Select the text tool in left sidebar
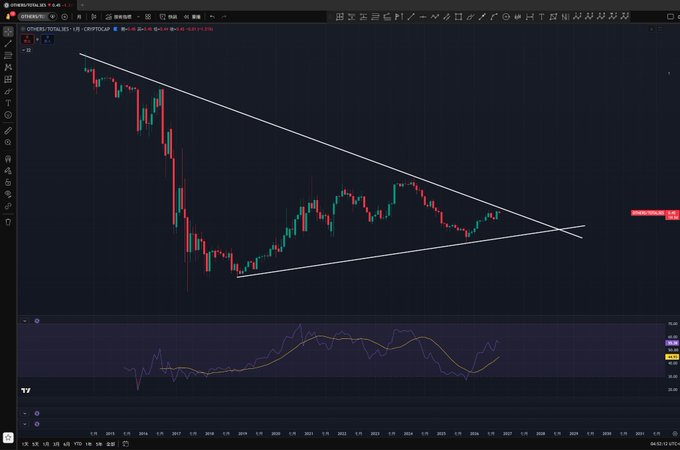 point(8,103)
